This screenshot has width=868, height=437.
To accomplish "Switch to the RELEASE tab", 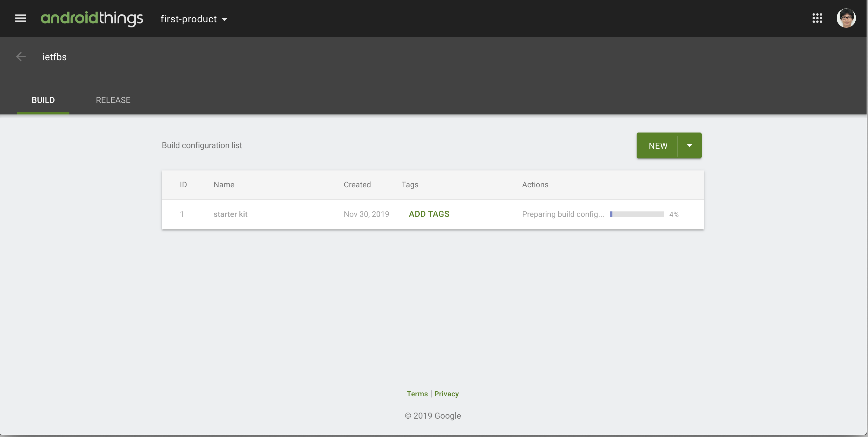I will tap(113, 100).
